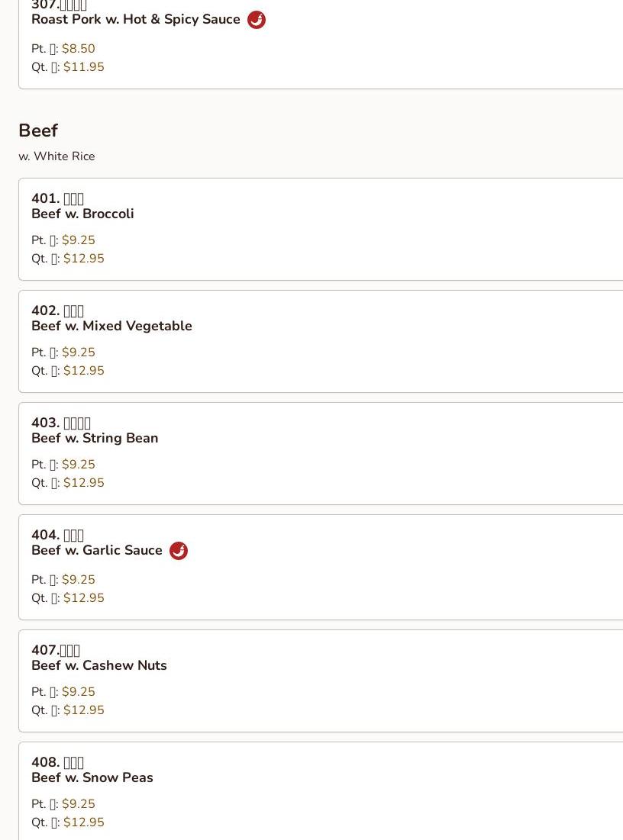Choose the quart price of Beef w. Snow Peas
Image resolution: width=623 pixels, height=840 pixels.
(x=84, y=822)
